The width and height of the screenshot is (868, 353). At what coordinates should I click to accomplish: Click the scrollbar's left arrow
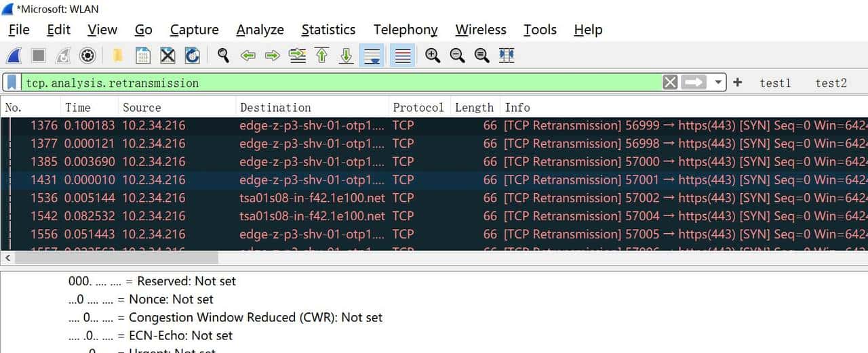(x=7, y=258)
